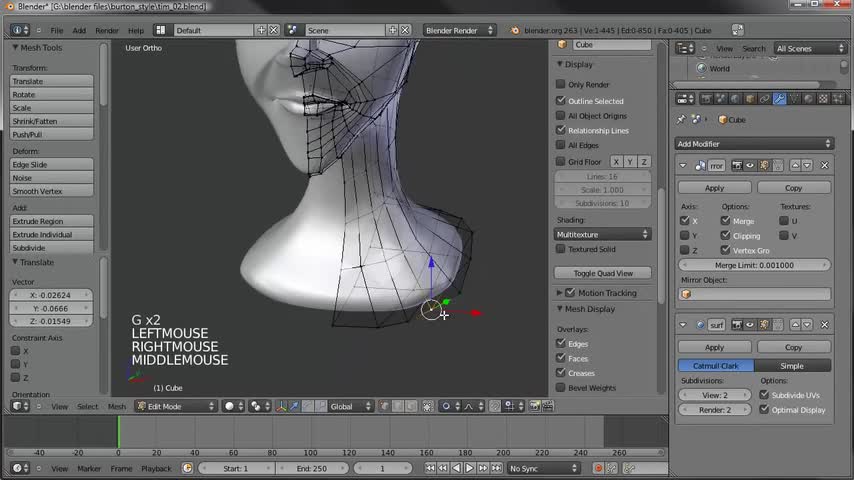Remove the Subsurf modifier with X
854x480 pixels.
[825, 325]
